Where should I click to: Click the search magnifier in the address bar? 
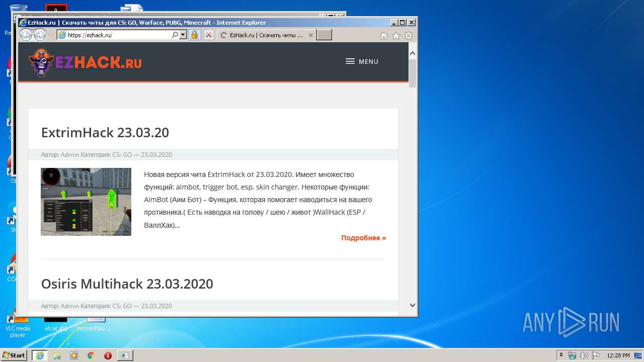click(175, 35)
